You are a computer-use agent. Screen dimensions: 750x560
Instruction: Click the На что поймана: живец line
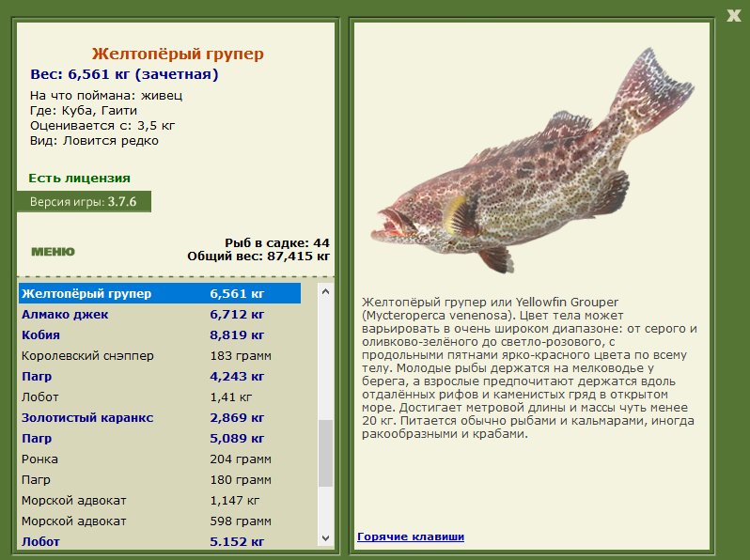(x=106, y=95)
